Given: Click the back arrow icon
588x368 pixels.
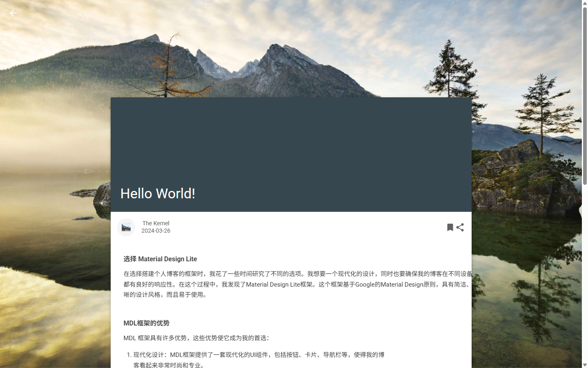Looking at the screenshot, I should point(13,13).
